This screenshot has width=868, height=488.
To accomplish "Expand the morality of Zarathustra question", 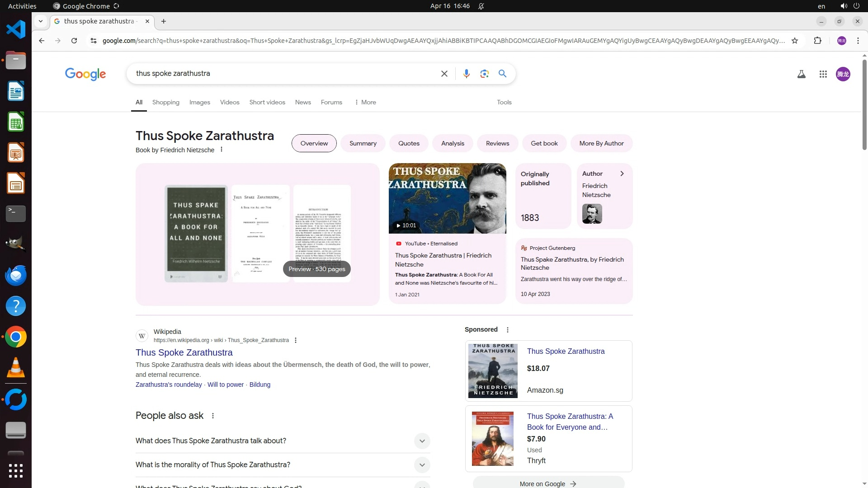I will click(421, 465).
